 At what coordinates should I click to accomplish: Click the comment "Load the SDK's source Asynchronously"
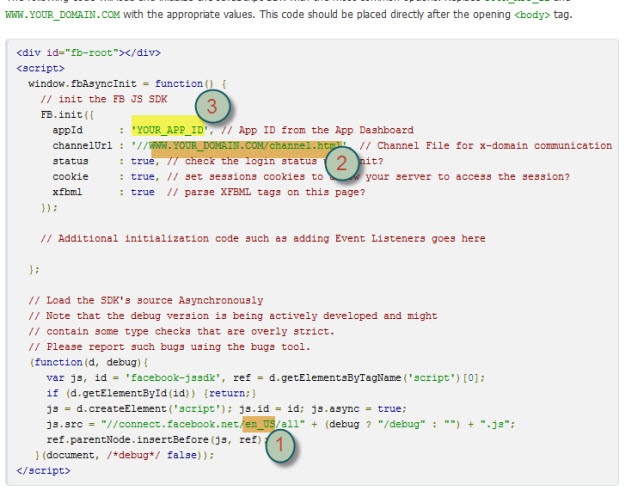pyautogui.click(x=146, y=300)
